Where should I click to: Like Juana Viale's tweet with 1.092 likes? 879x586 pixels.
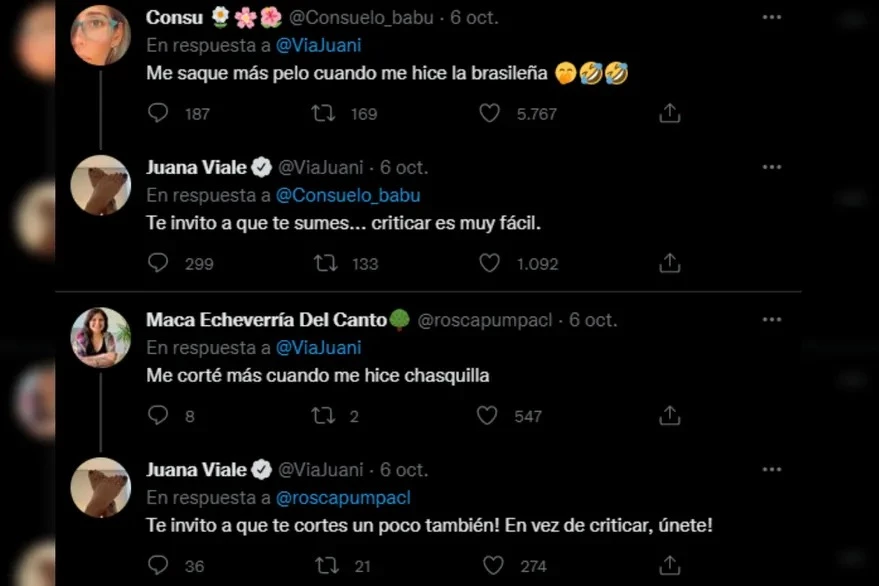[x=489, y=263]
